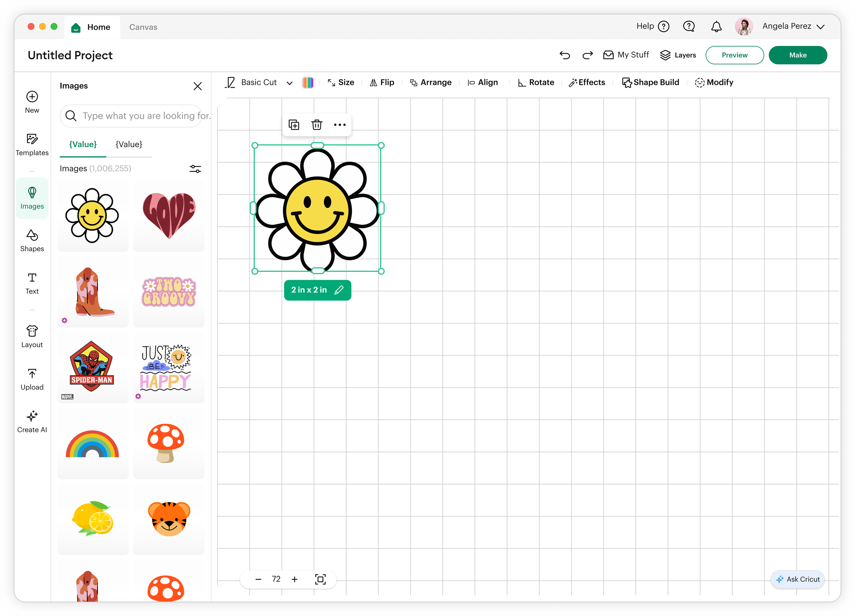The image size is (855, 616).
Task: Select the Spider-Man image thumbnail
Action: coord(93,368)
